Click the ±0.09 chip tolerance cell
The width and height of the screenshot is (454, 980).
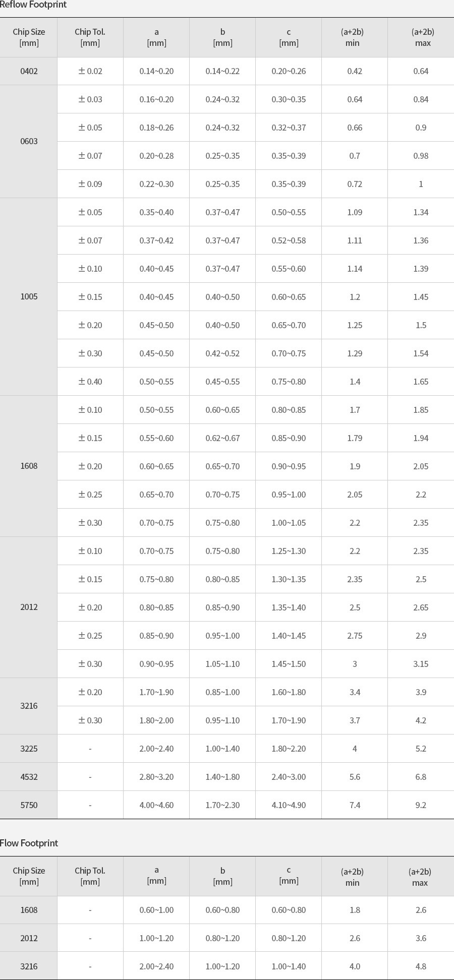tap(90, 184)
